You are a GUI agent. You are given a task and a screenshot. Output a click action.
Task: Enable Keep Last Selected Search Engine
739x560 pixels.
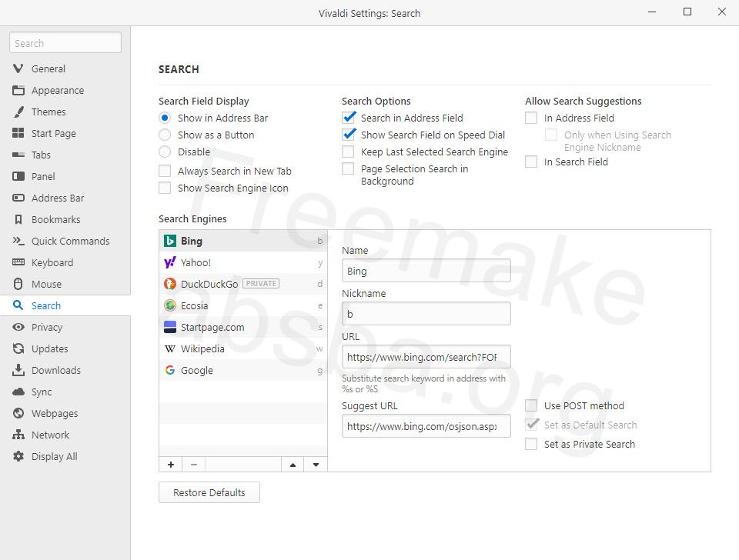(348, 152)
